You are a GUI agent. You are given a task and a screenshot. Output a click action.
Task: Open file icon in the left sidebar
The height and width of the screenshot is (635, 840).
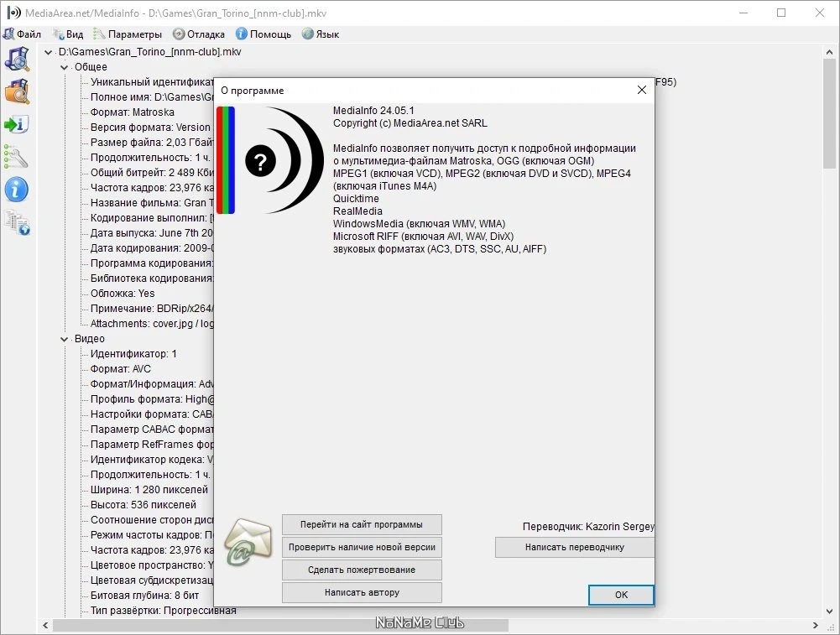tap(17, 59)
